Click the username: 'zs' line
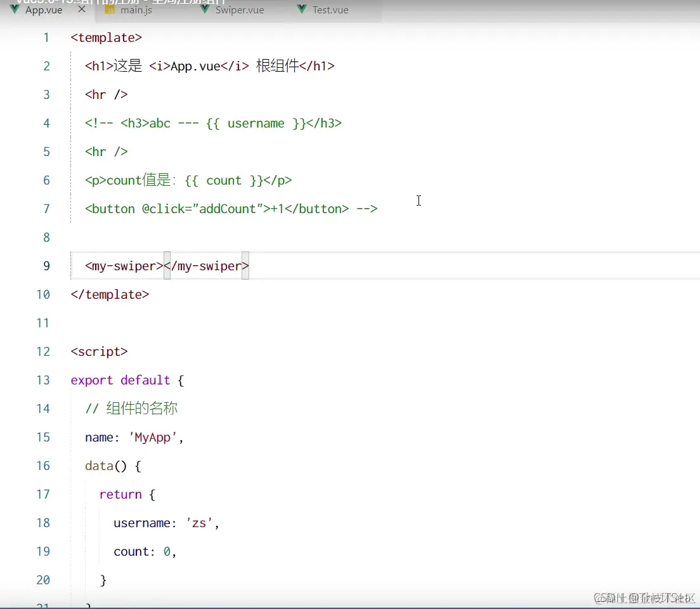Image resolution: width=700 pixels, height=609 pixels. coord(167,523)
